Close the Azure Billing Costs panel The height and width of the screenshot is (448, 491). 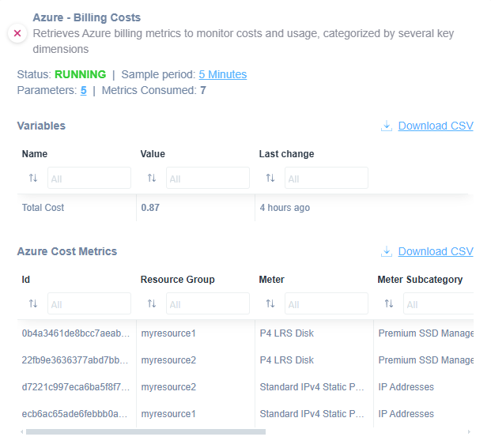tap(17, 33)
